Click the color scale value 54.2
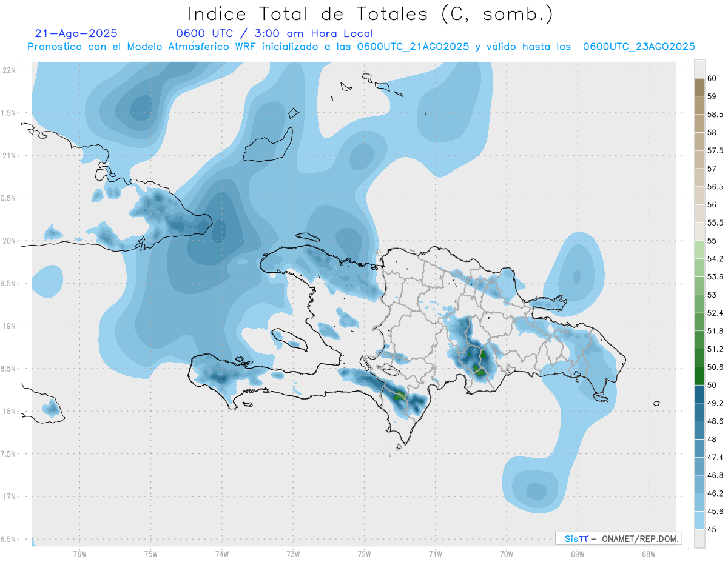728x562 pixels. [x=715, y=259]
